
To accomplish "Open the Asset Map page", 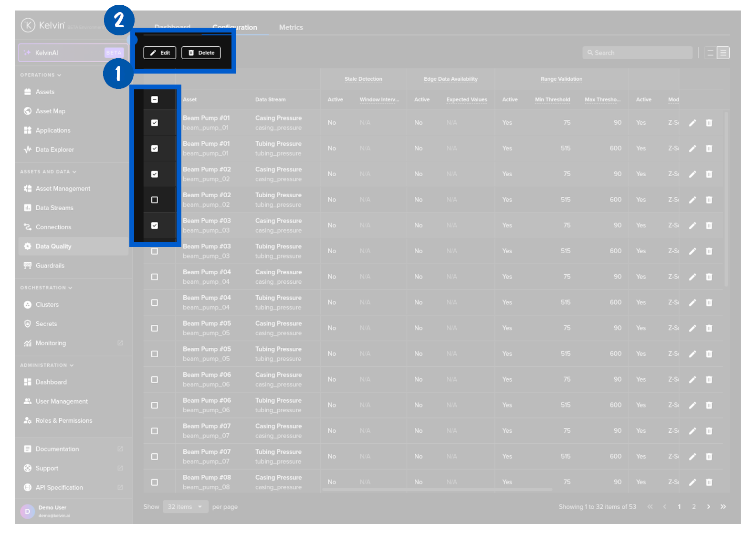I will click(50, 111).
